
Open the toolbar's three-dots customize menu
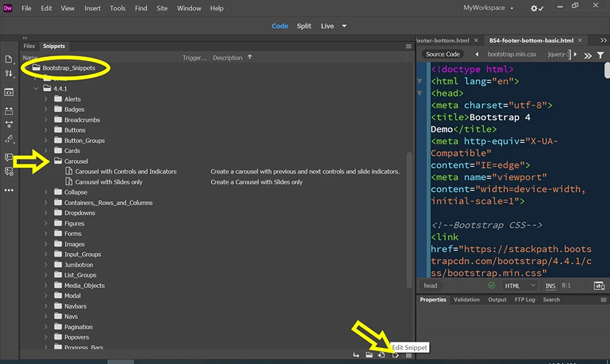coord(9,190)
